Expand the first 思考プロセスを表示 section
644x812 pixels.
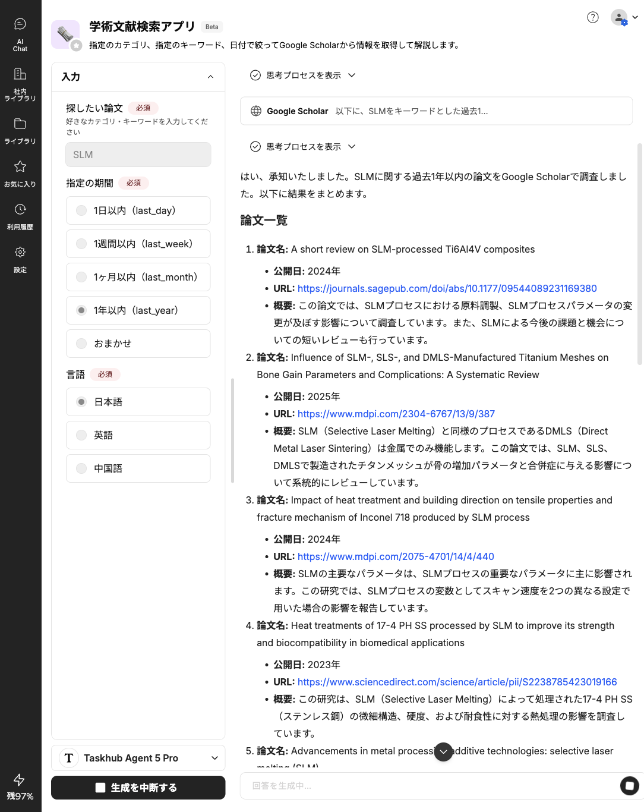[x=304, y=75]
